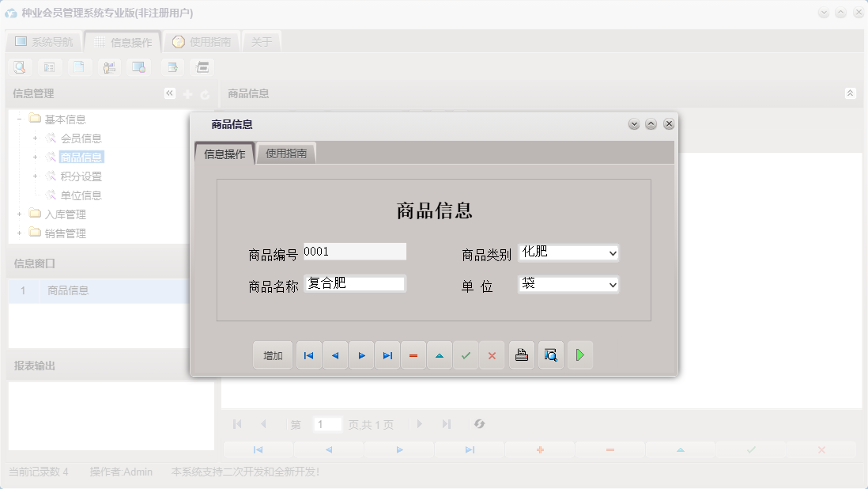868x489 pixels.
Task: Jump to first record with the navigation icon
Action: click(x=308, y=354)
